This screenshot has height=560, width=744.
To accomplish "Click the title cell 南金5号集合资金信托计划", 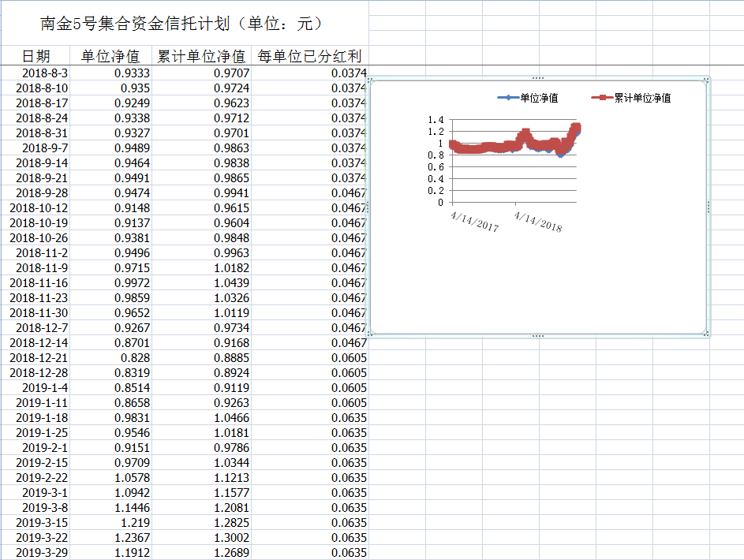I will pyautogui.click(x=185, y=23).
